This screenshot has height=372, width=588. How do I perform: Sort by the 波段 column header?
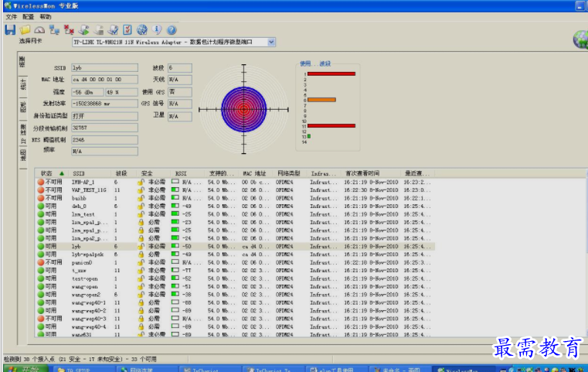[x=124, y=173]
